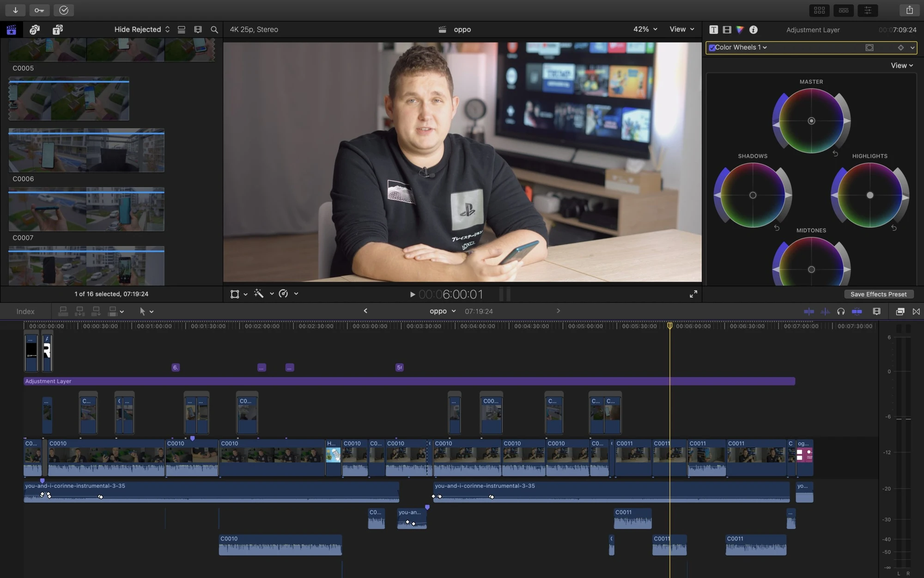Screen dimensions: 924x578
Task: Toggle the skimming button in timeline
Action: pos(809,312)
